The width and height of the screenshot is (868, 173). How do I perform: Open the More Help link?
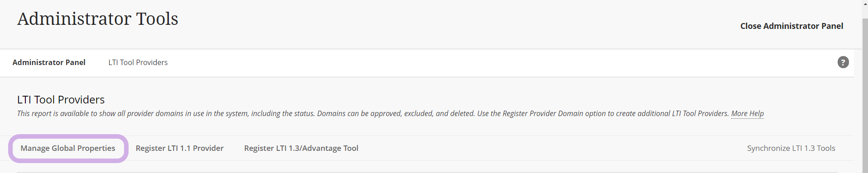[x=748, y=113]
